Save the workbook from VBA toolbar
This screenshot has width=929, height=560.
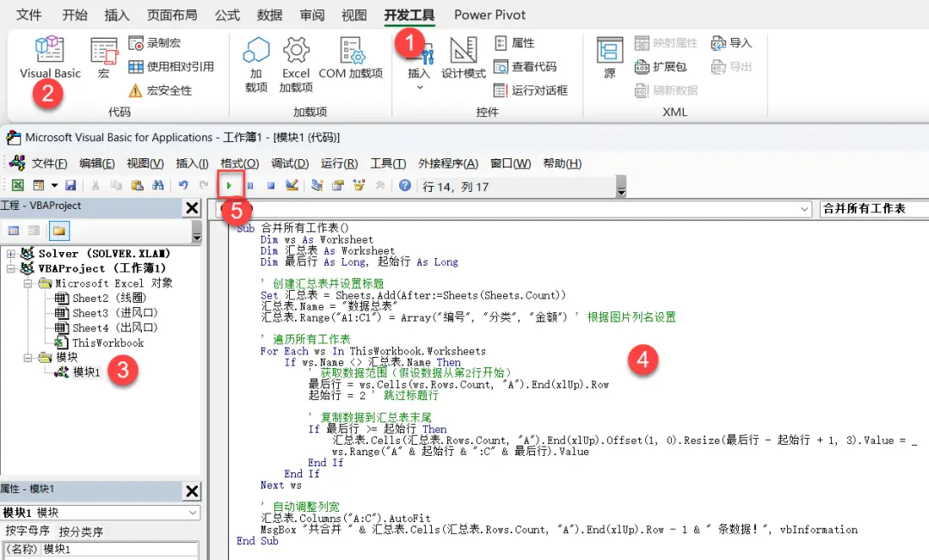pyautogui.click(x=71, y=186)
